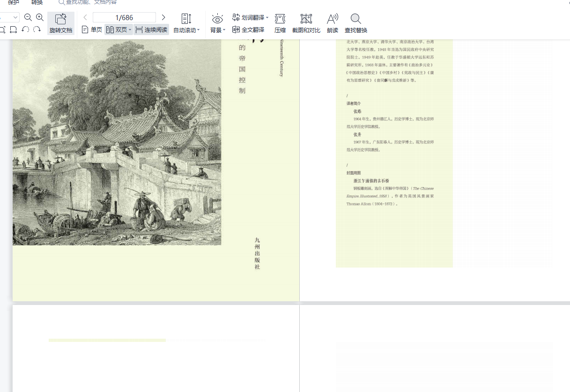Click the 九州出版社 publisher text on cover

coord(257,253)
